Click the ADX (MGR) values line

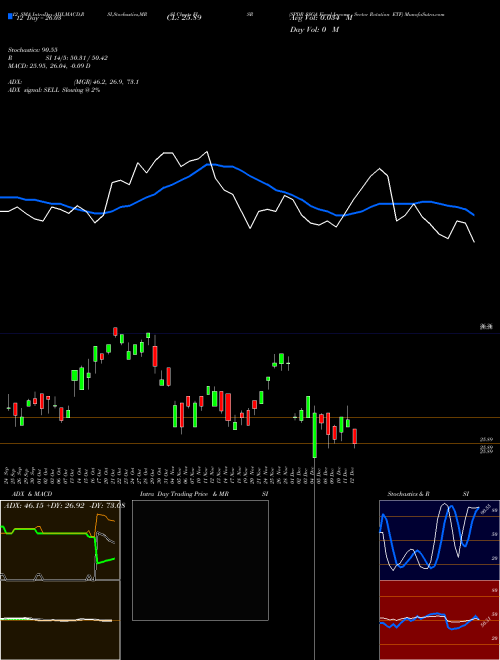pos(73,82)
